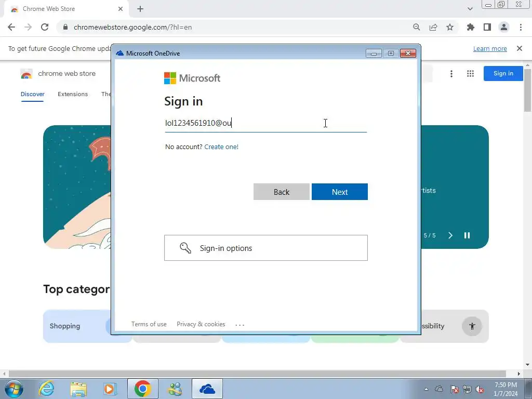Open Windows Live Messenger taskbar icon

[175, 389]
